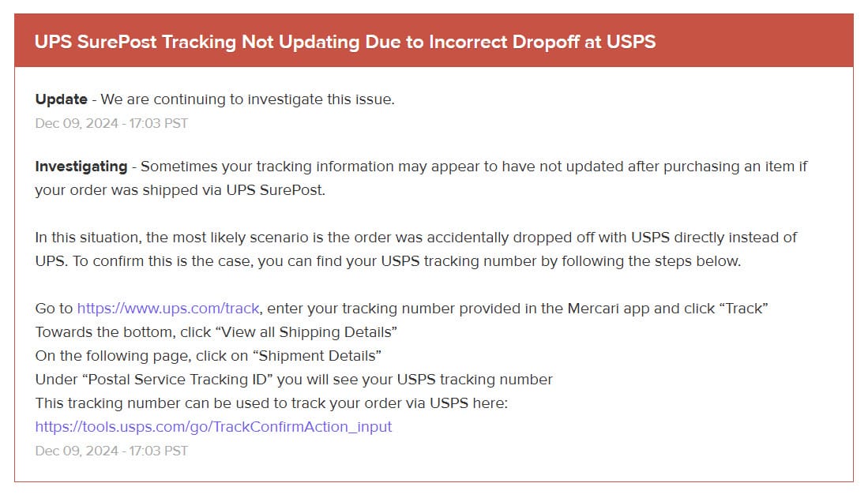
Task: Click the words "Go to" before UPS link
Action: [x=54, y=309]
